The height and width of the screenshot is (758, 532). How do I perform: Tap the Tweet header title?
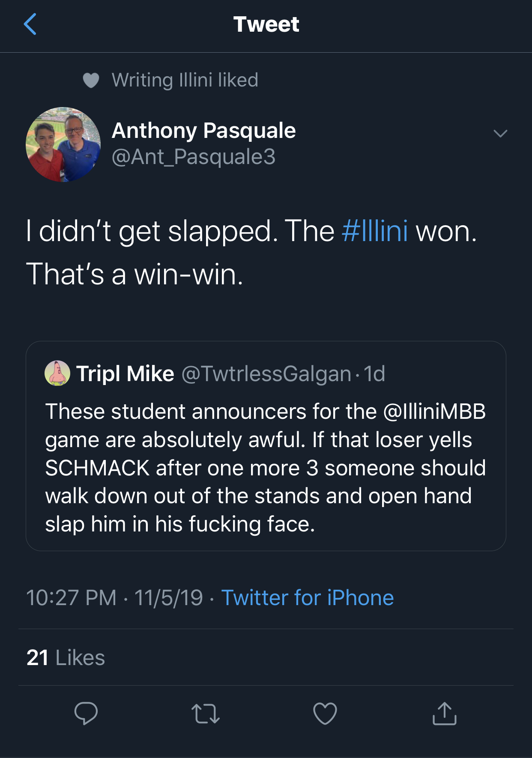266,24
